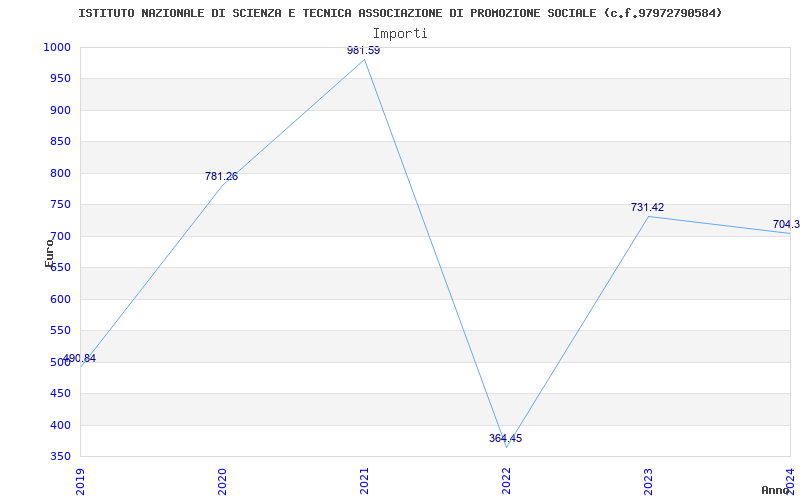Click the 350 y-axis tick label
The width and height of the screenshot is (800, 500).
pyautogui.click(x=60, y=457)
